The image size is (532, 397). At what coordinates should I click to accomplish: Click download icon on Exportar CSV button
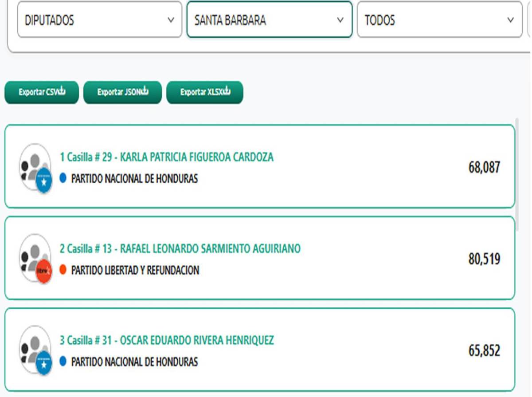point(62,92)
